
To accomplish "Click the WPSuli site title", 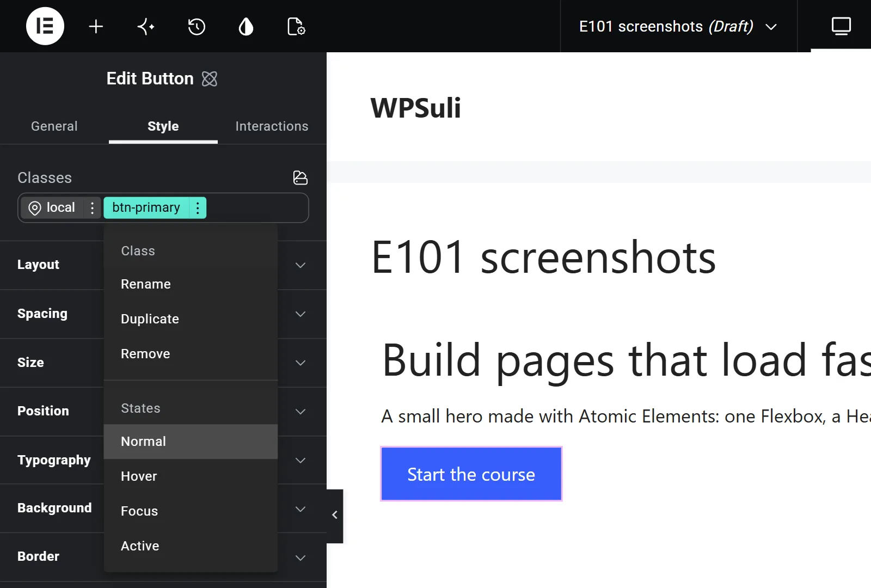I will 416,108.
